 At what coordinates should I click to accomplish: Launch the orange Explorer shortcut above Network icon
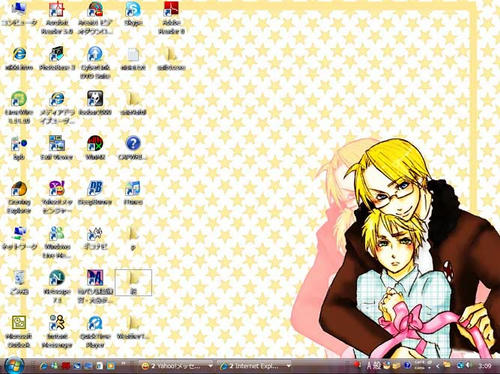19,197
